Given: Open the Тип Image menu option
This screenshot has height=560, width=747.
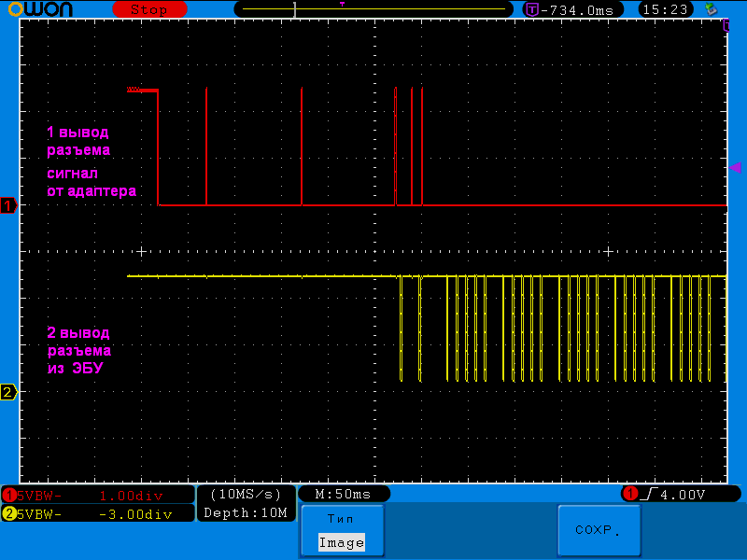Looking at the screenshot, I should [341, 531].
